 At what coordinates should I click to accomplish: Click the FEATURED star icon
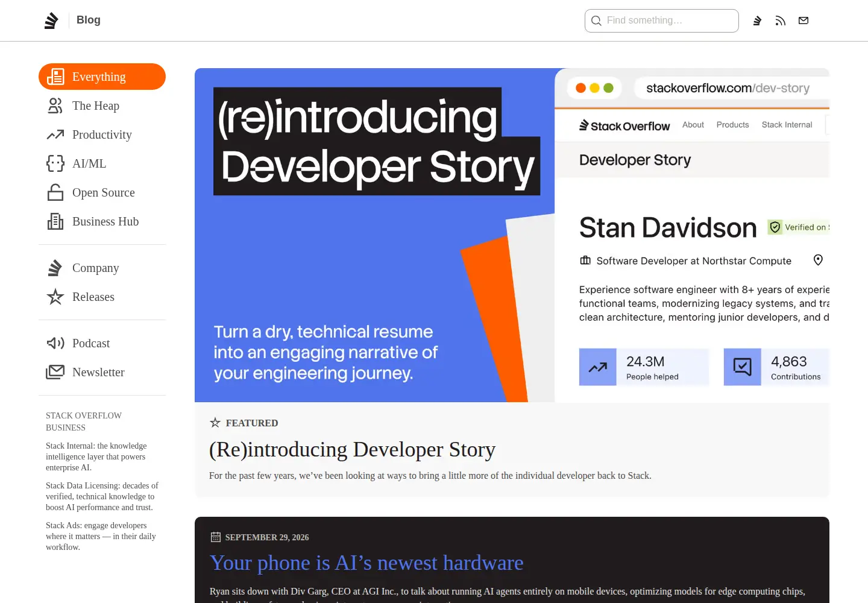point(215,423)
